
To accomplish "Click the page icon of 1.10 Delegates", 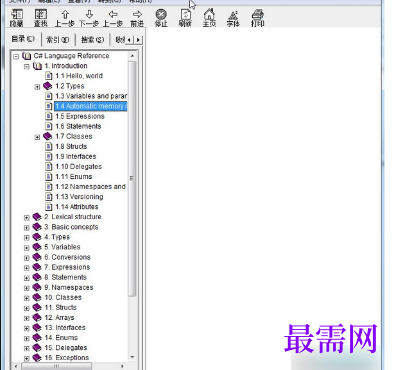I will coord(49,166).
